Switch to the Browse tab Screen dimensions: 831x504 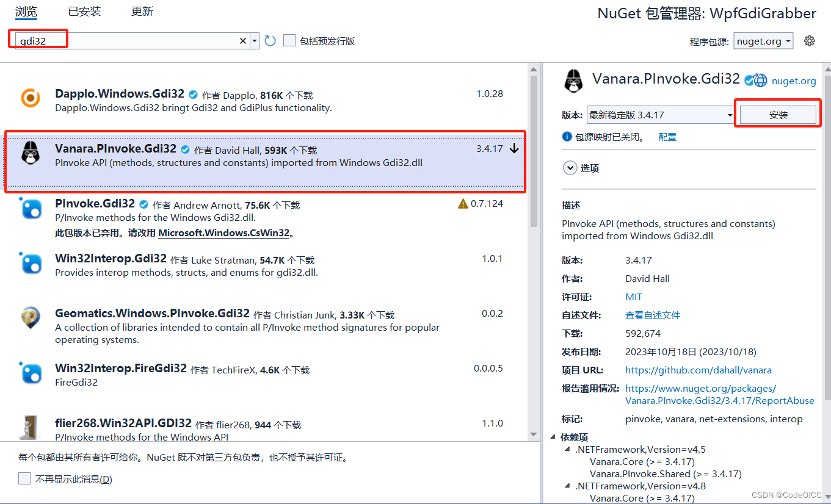coord(26,12)
